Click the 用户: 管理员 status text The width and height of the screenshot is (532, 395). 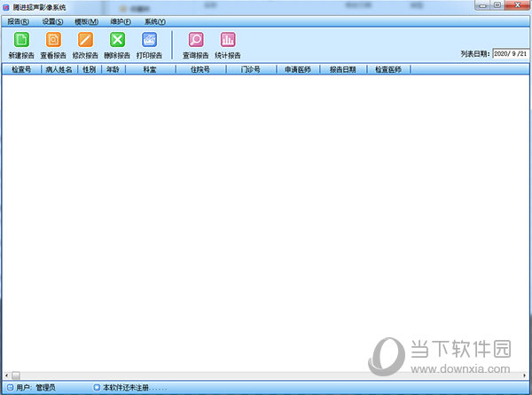pos(35,387)
